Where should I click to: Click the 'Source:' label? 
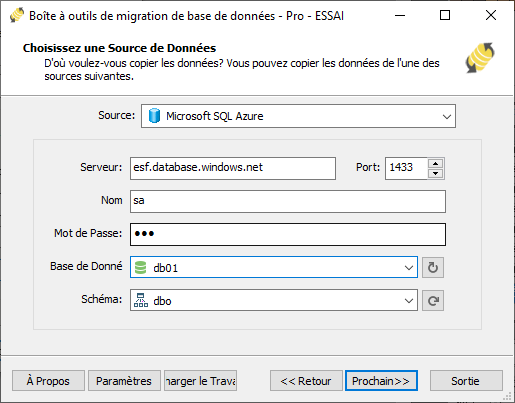pyautogui.click(x=116, y=115)
